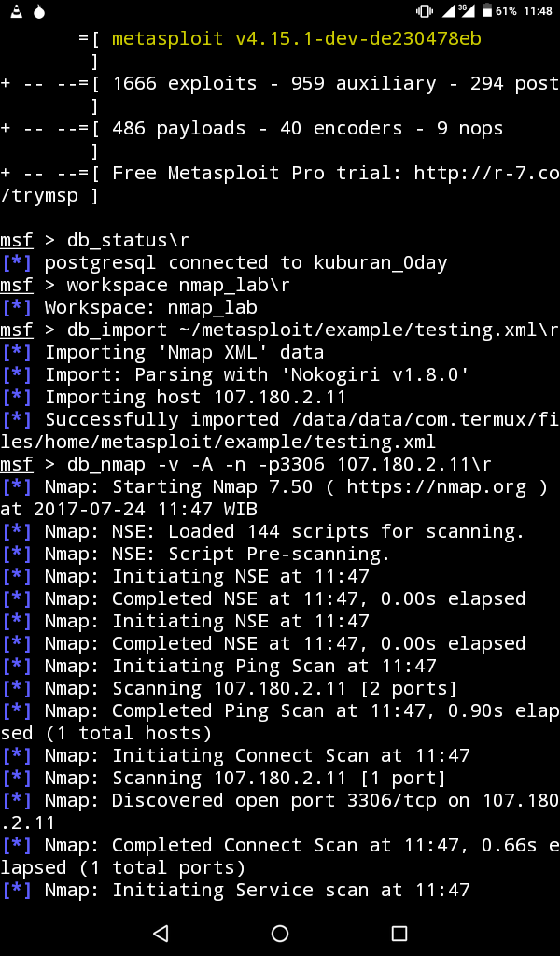
Task: Tap 'Completed Connect Scan' 0.66s line
Action: click(280, 845)
